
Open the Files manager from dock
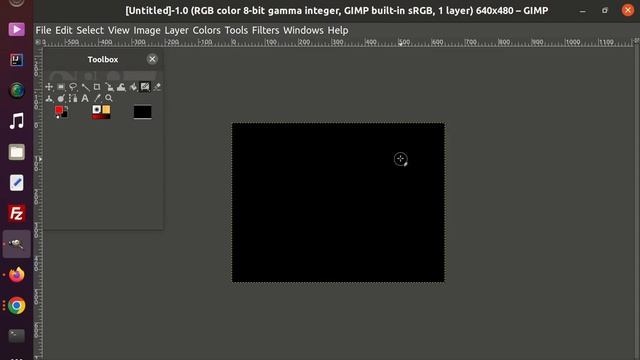tap(17, 152)
